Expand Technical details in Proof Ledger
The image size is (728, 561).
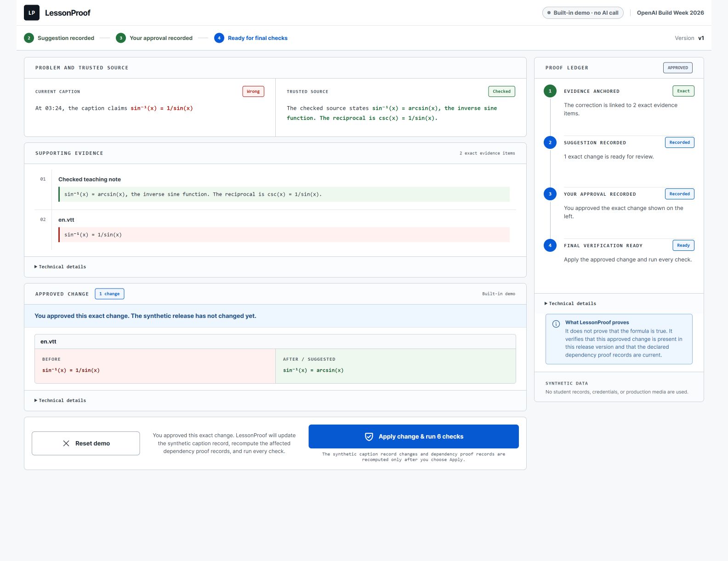pyautogui.click(x=570, y=304)
